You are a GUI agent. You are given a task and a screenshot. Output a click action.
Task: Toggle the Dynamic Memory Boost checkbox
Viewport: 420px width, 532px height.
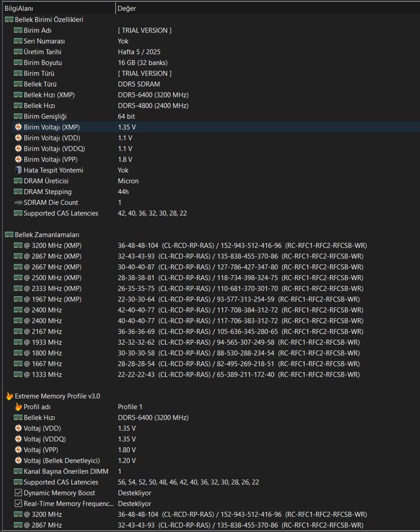click(18, 493)
